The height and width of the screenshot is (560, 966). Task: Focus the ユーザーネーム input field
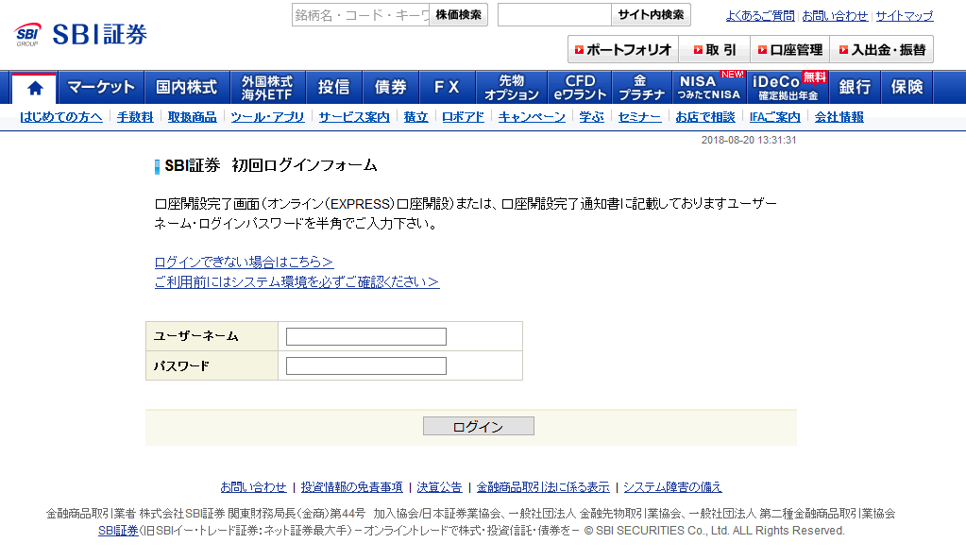pyautogui.click(x=366, y=336)
